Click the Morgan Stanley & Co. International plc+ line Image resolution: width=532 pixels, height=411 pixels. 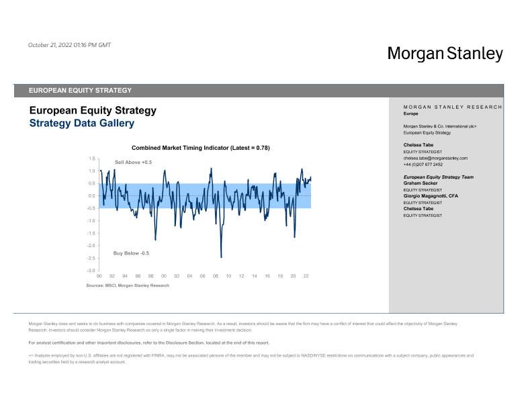tap(439, 126)
